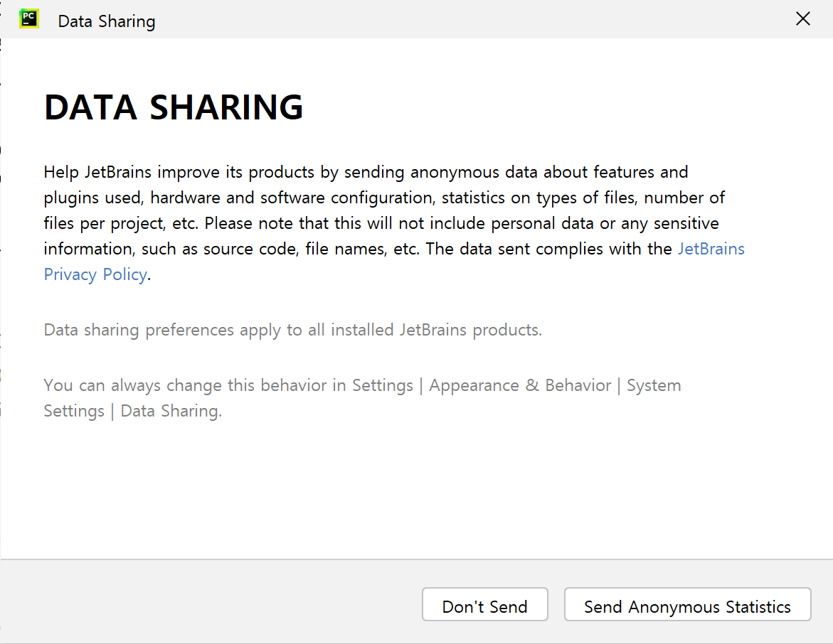Screen dimensions: 833x644
Task: Click Send Anonymous Statistics button
Action: tap(687, 604)
